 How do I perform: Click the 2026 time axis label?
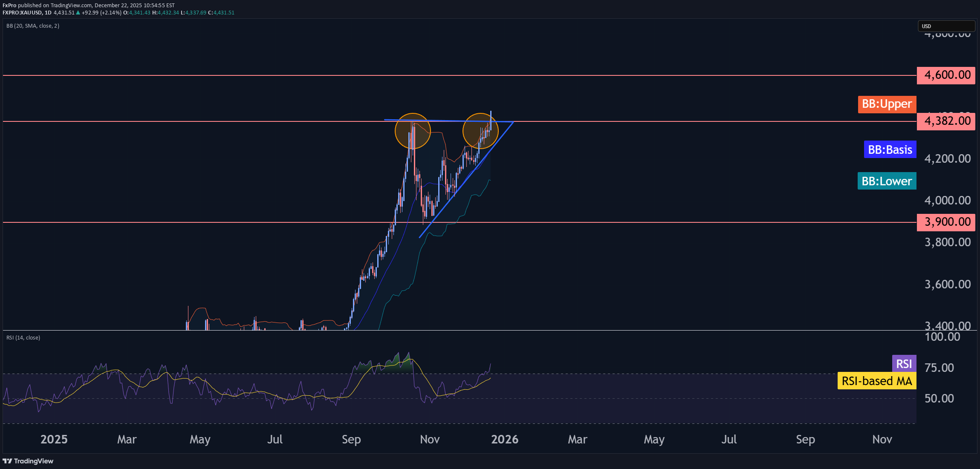[x=504, y=439]
